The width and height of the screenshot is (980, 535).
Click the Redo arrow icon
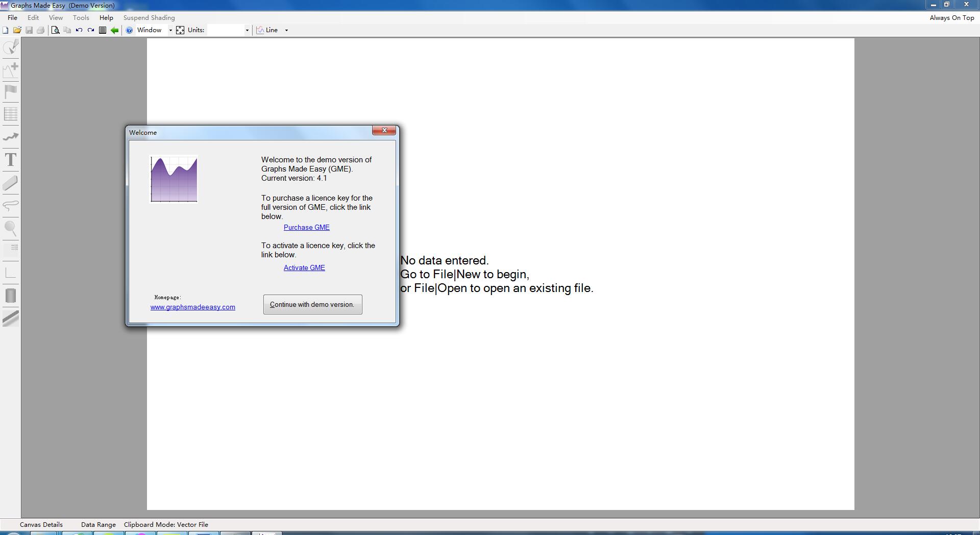[x=91, y=30]
